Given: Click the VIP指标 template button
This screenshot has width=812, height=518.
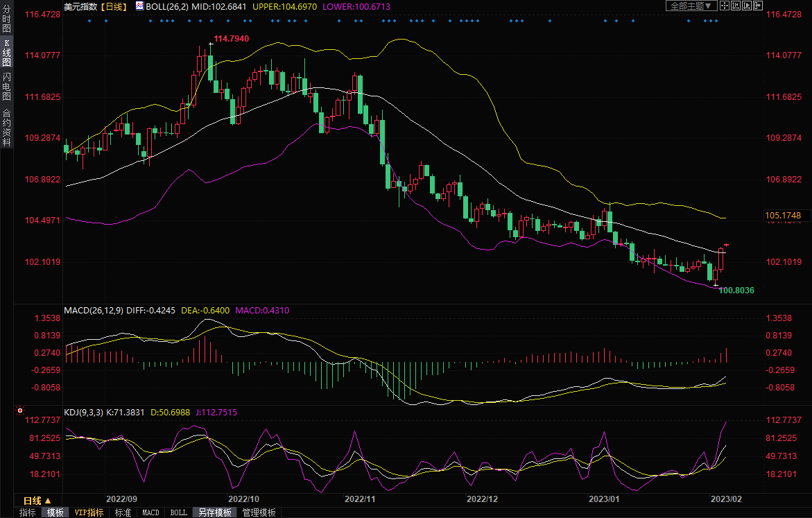Looking at the screenshot, I should tap(89, 512).
